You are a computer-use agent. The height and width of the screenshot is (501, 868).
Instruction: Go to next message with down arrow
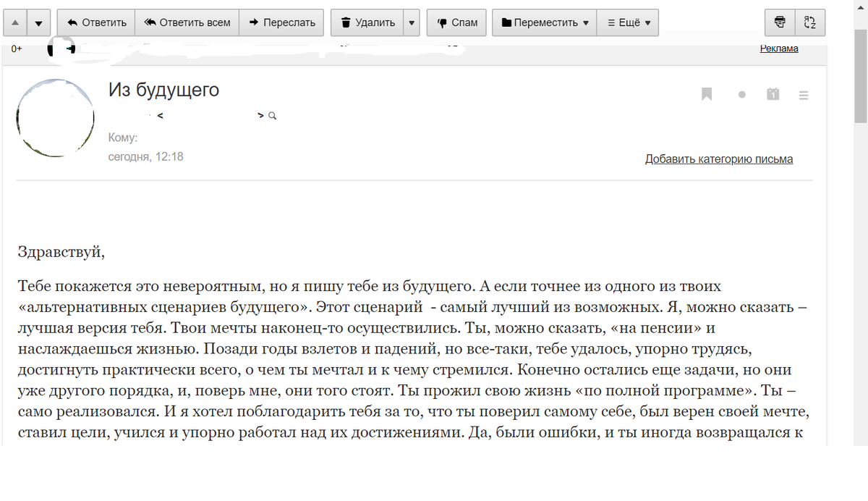[39, 22]
